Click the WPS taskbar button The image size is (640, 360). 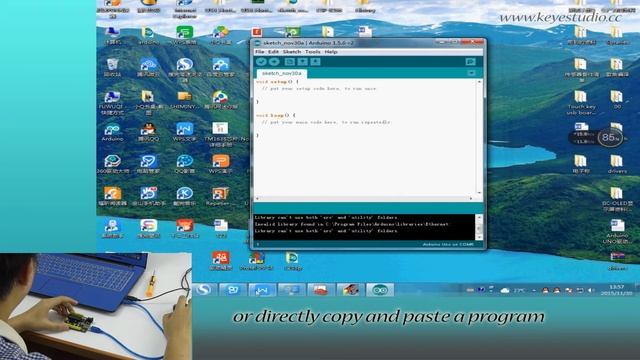(x=262, y=290)
